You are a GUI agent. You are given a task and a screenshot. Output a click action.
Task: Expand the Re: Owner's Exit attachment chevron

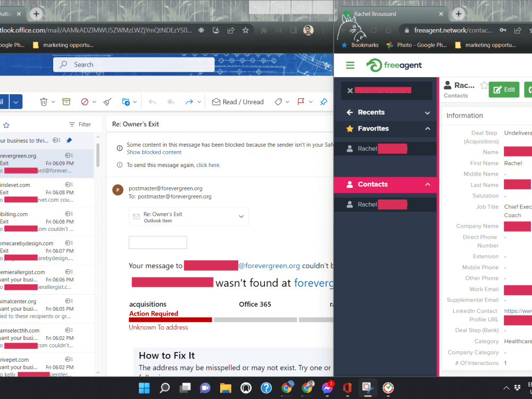241,217
